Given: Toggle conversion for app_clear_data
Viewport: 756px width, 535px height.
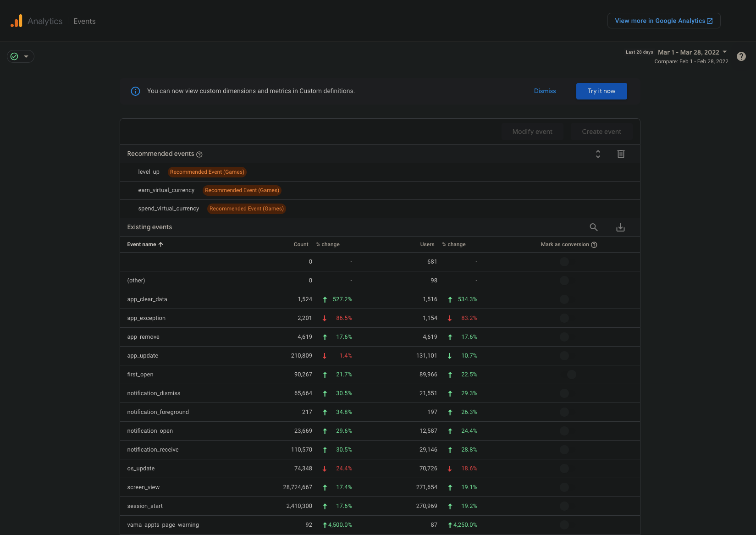Looking at the screenshot, I should point(564,299).
